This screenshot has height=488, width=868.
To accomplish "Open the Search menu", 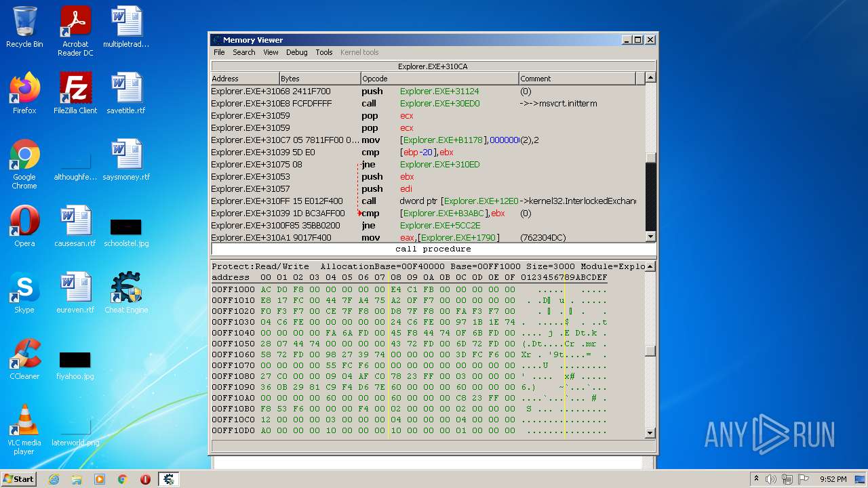I will tap(244, 52).
